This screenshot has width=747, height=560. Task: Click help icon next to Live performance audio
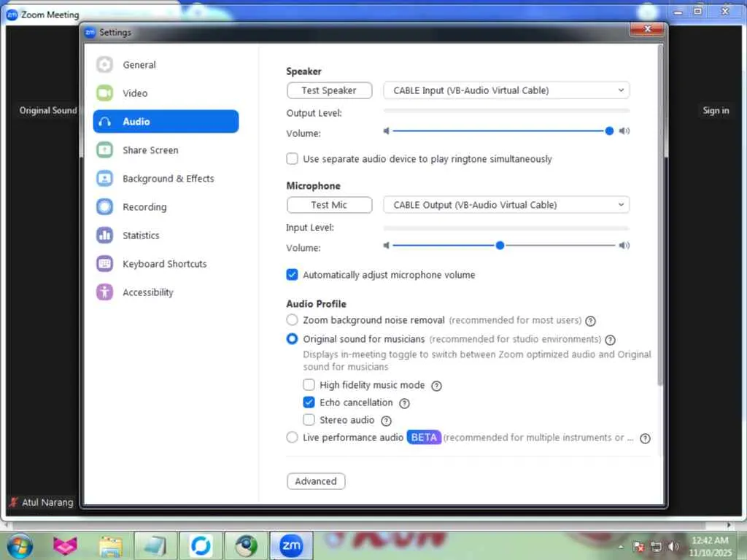pos(645,438)
